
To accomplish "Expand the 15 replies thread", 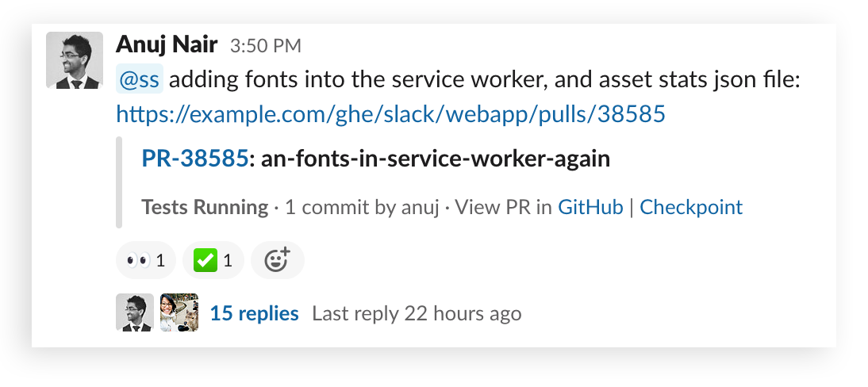I will tap(254, 313).
